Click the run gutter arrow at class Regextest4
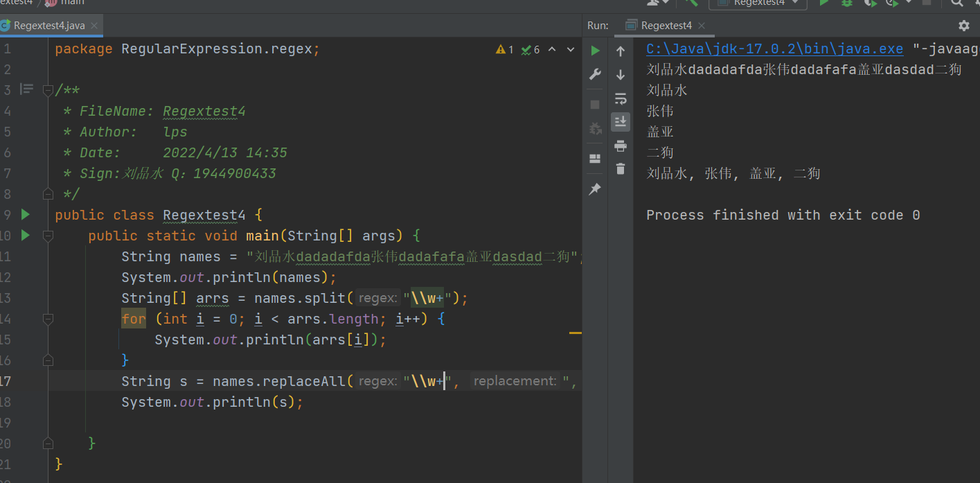The width and height of the screenshot is (980, 483). [26, 215]
